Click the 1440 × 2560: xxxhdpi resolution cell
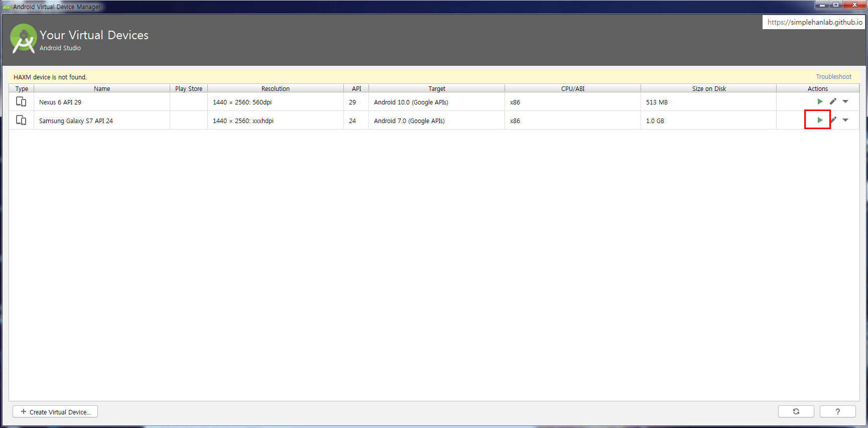Viewport: 868px width, 428px height. point(276,121)
